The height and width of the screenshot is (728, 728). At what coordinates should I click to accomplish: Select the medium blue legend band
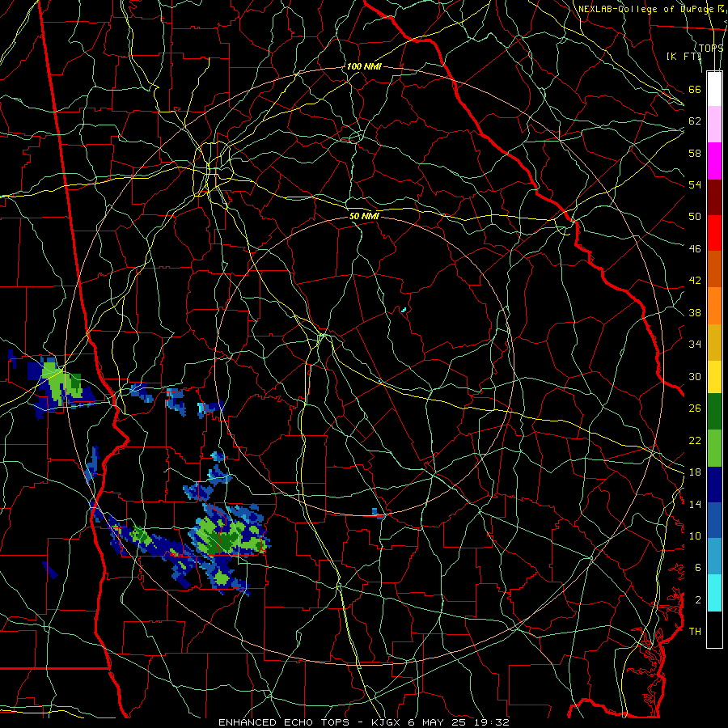pyautogui.click(x=714, y=520)
